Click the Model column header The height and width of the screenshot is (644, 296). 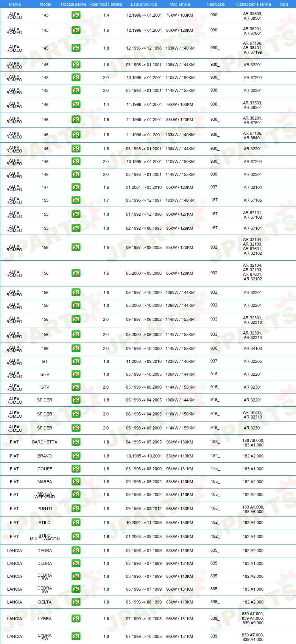click(45, 4)
